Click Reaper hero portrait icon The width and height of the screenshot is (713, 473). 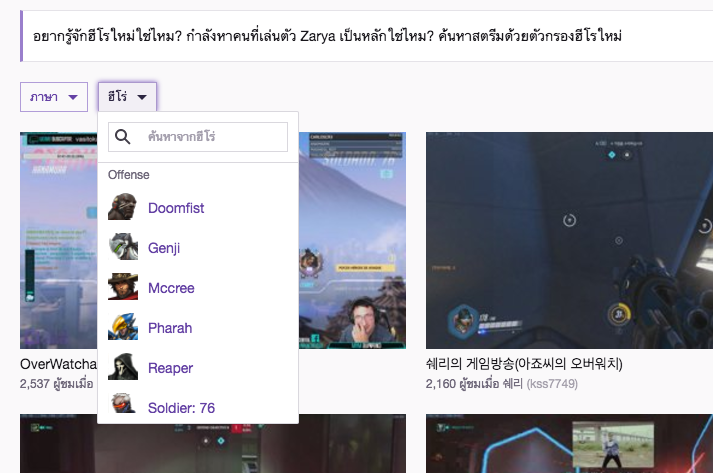(x=123, y=367)
